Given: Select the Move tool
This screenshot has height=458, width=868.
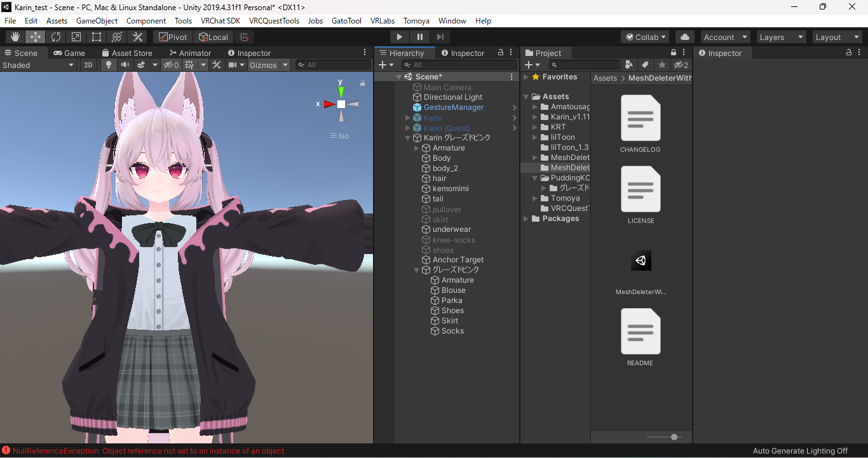Looking at the screenshot, I should (x=36, y=37).
